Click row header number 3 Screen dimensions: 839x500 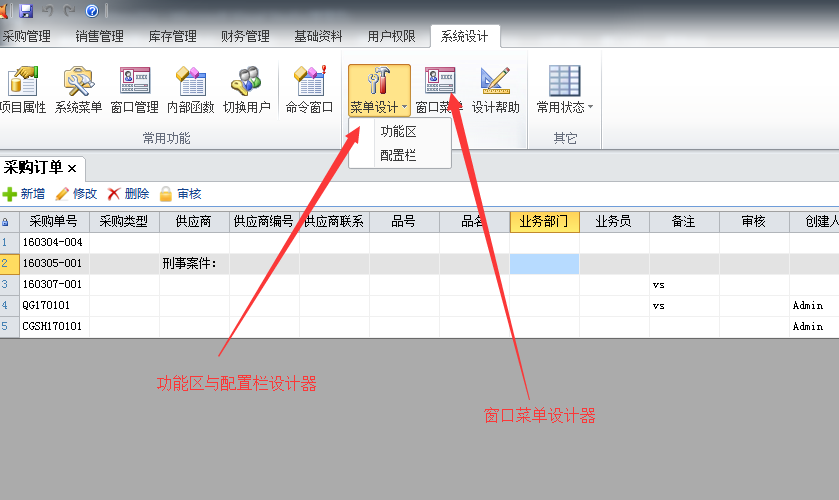point(10,284)
